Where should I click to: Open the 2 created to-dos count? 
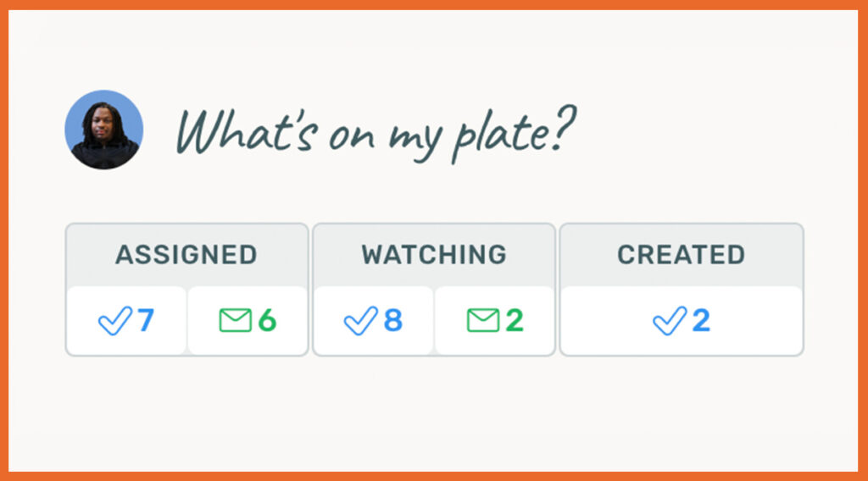coord(701,321)
